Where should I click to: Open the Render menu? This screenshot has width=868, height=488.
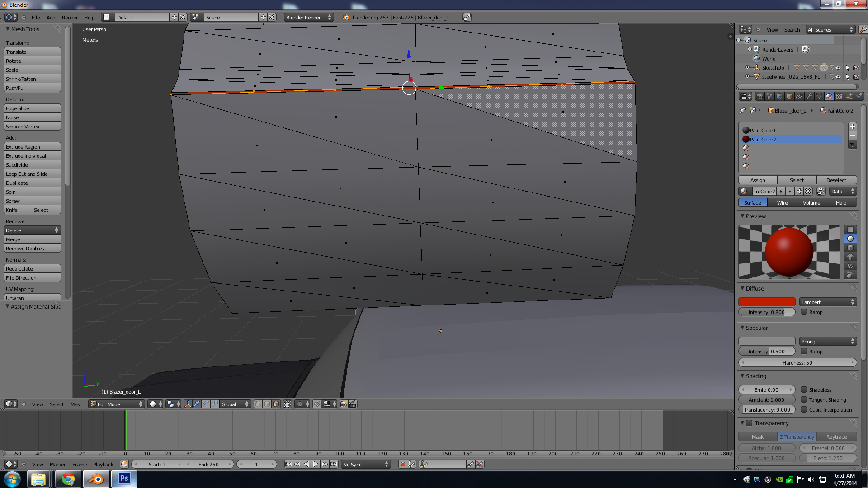click(70, 17)
